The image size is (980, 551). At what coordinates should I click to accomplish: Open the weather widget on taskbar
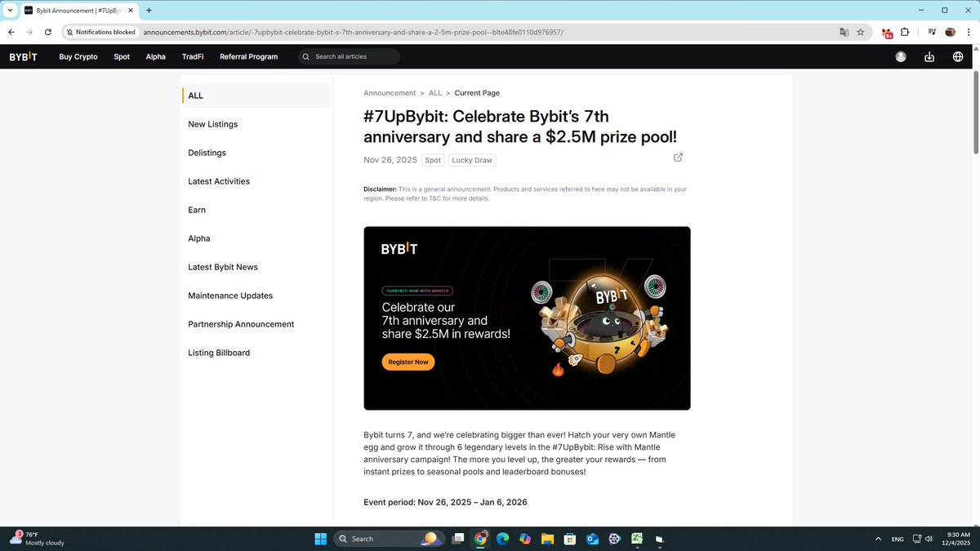pos(37,539)
